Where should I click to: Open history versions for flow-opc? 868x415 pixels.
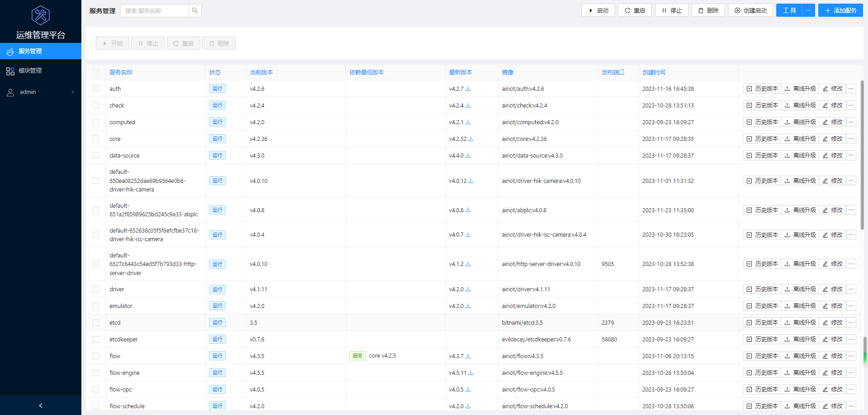pos(762,389)
